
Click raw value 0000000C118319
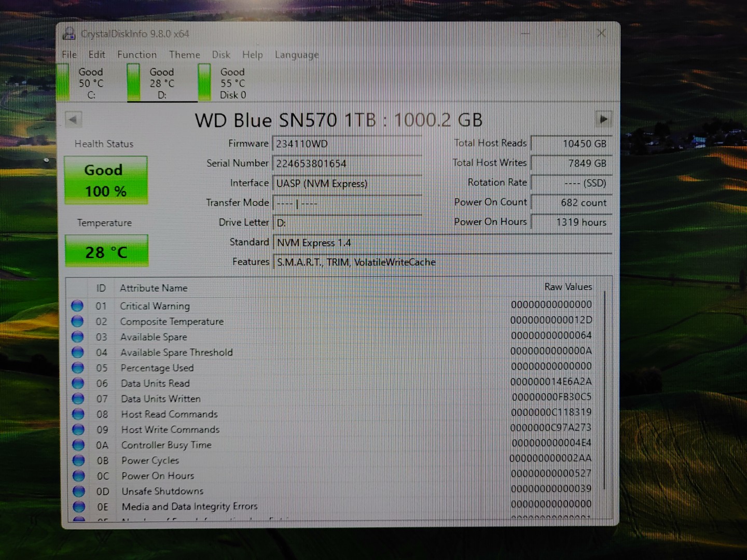point(551,412)
